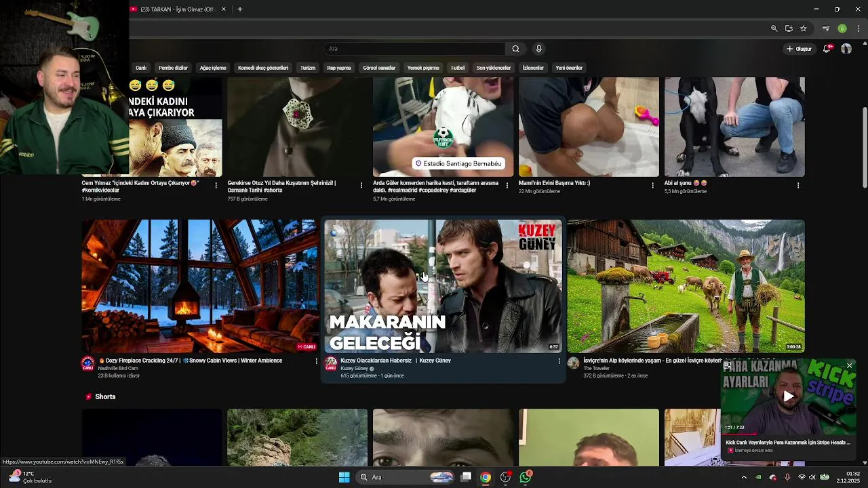Open Kuzey Güney channel avatar

(331, 363)
